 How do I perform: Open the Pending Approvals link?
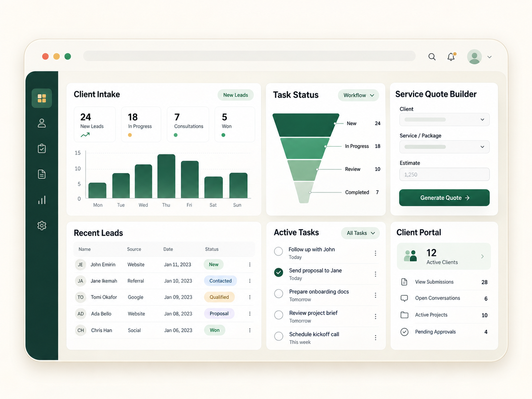(435, 332)
